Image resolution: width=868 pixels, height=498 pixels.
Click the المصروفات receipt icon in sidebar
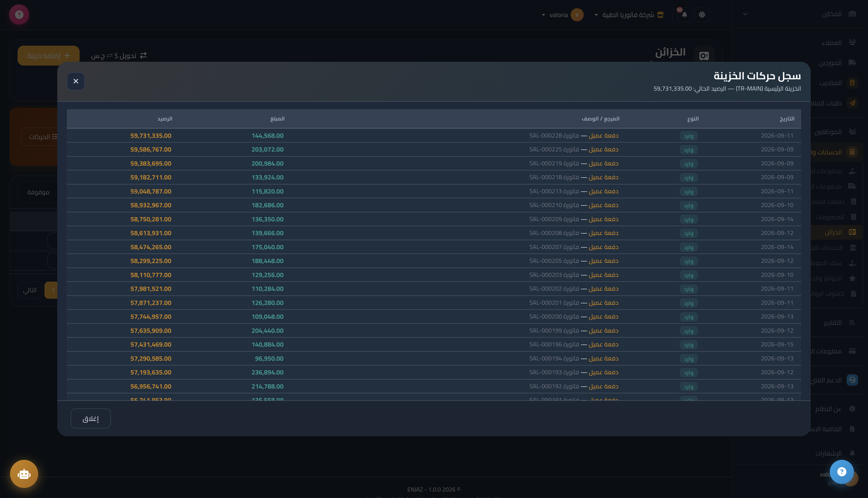click(x=853, y=217)
